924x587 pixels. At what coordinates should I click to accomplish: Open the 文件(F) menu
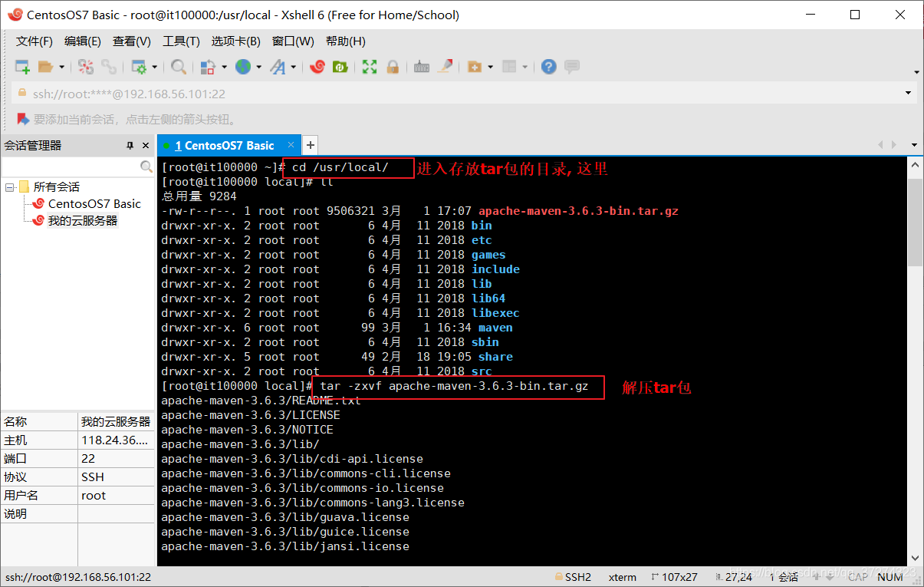pyautogui.click(x=35, y=41)
